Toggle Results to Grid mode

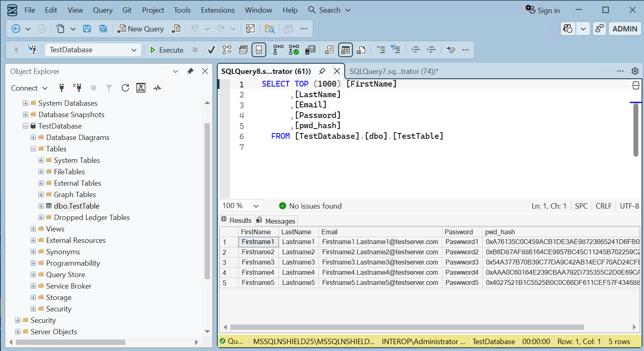coord(345,50)
